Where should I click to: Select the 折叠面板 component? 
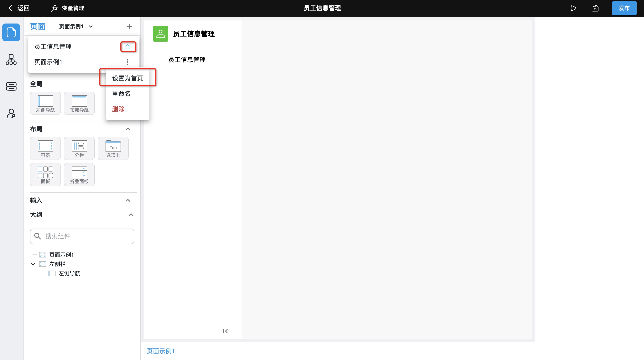(x=79, y=175)
